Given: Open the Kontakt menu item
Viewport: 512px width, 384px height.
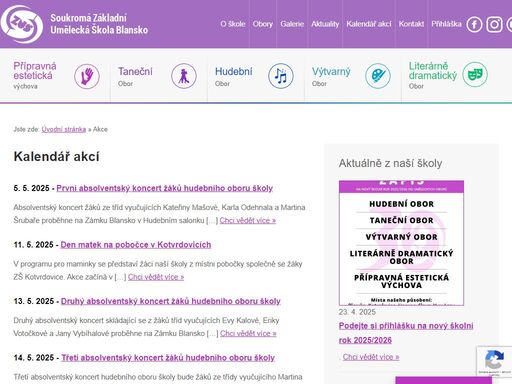Looking at the screenshot, I should click(x=411, y=24).
